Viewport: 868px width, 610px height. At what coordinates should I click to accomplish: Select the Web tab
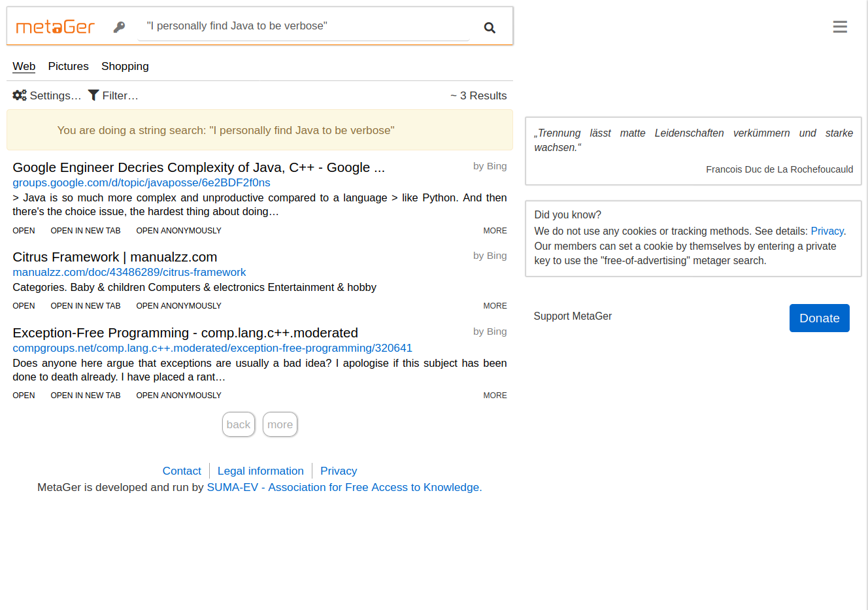(x=24, y=66)
